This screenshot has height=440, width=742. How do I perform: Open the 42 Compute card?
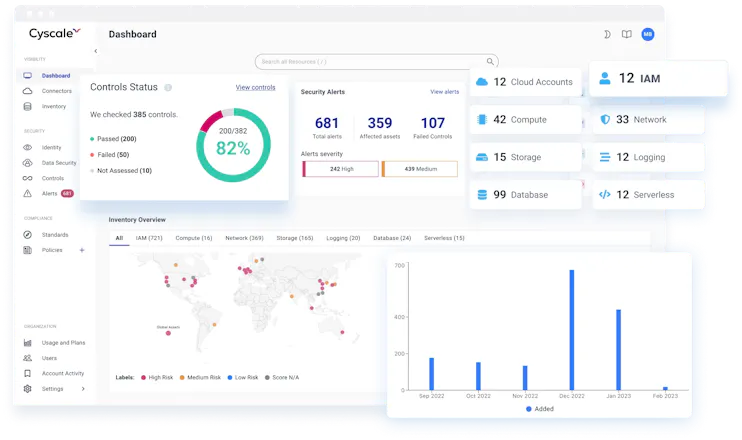click(x=525, y=120)
